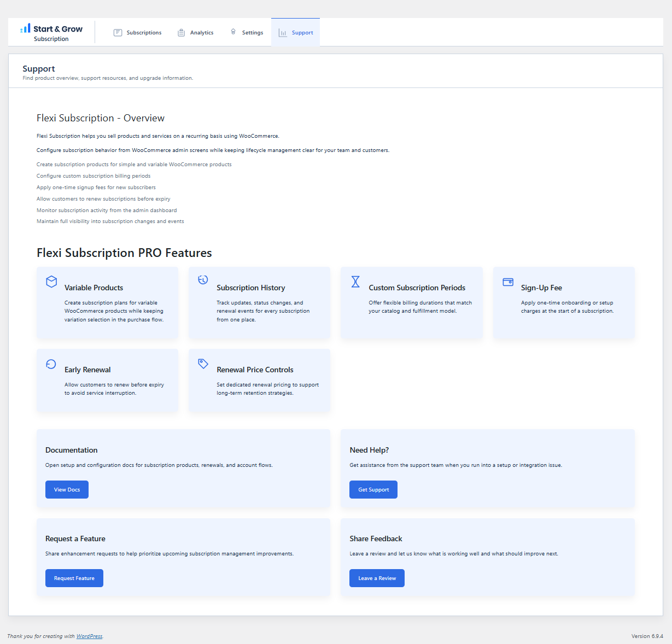Open the WordPress footer link
672x644 pixels.
[89, 636]
